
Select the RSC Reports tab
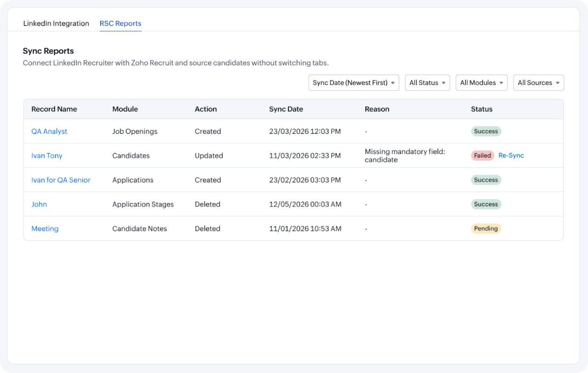click(x=120, y=23)
